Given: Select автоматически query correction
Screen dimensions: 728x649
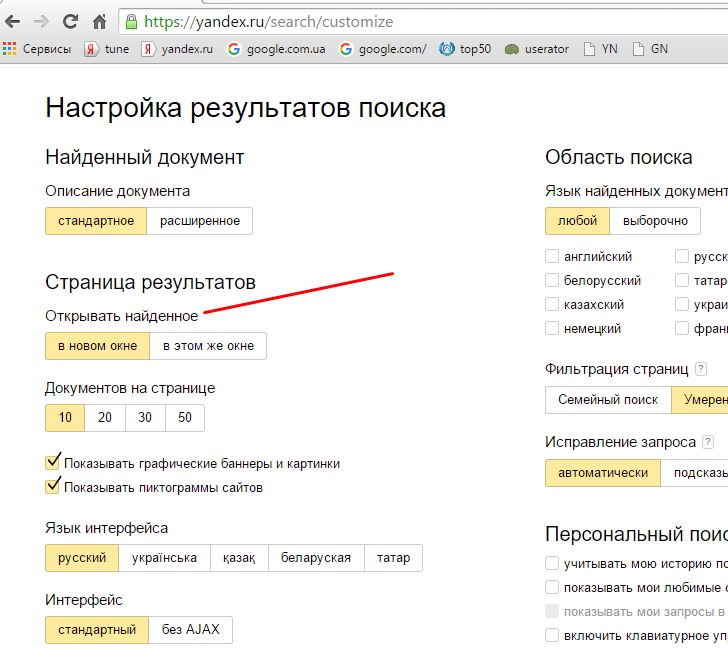Looking at the screenshot, I should (603, 473).
